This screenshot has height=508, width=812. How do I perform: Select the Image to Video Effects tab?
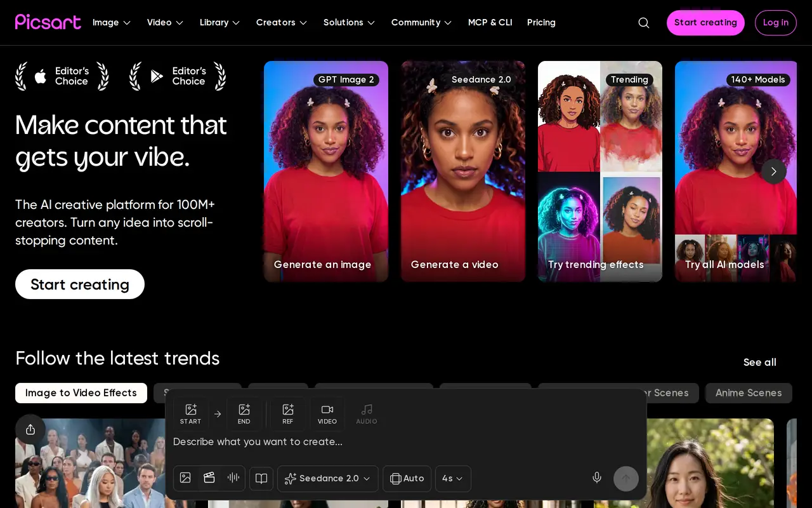(x=81, y=393)
